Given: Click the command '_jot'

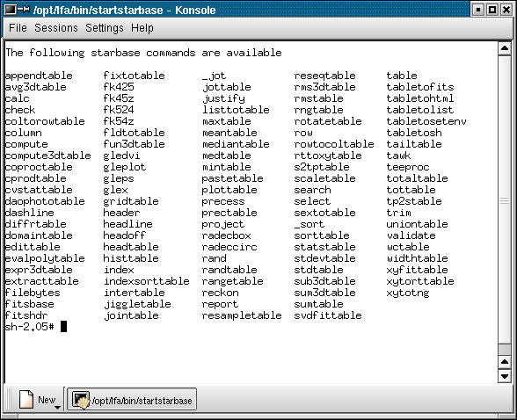Looking at the screenshot, I should point(214,76).
